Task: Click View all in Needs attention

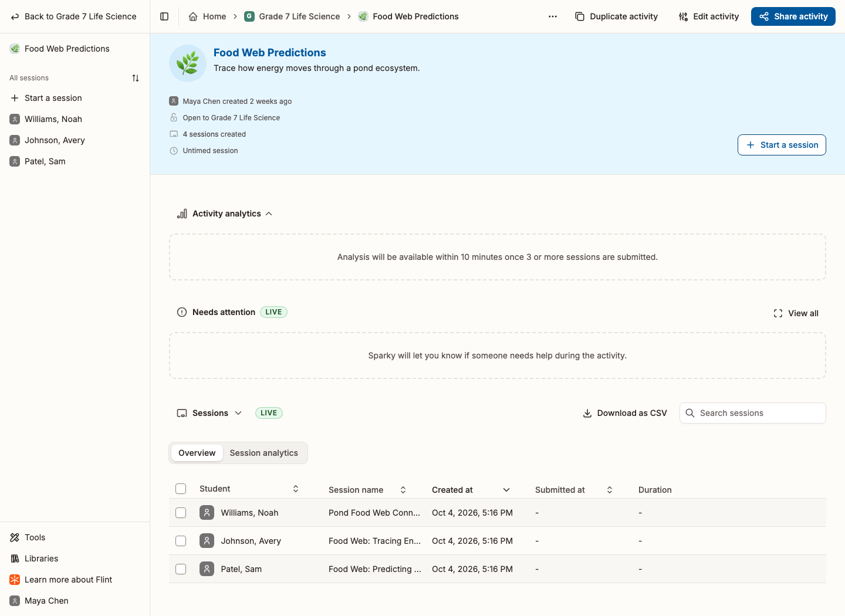Action: pyautogui.click(x=796, y=313)
